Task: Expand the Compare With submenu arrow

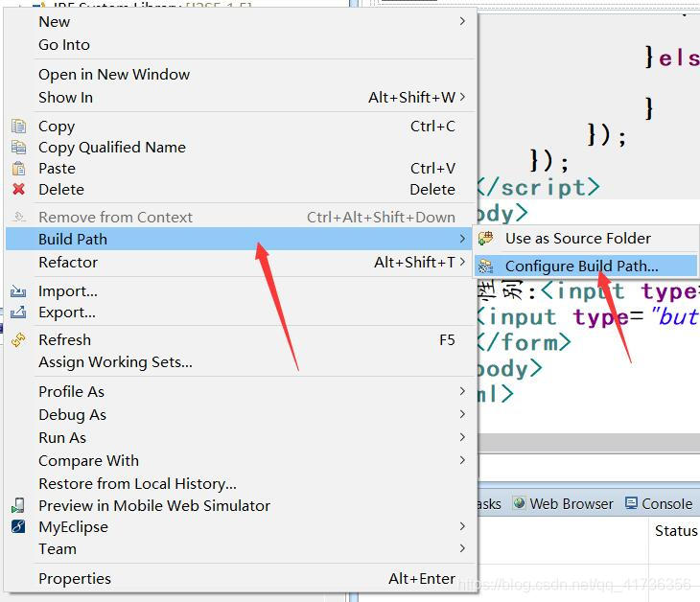Action: [462, 460]
